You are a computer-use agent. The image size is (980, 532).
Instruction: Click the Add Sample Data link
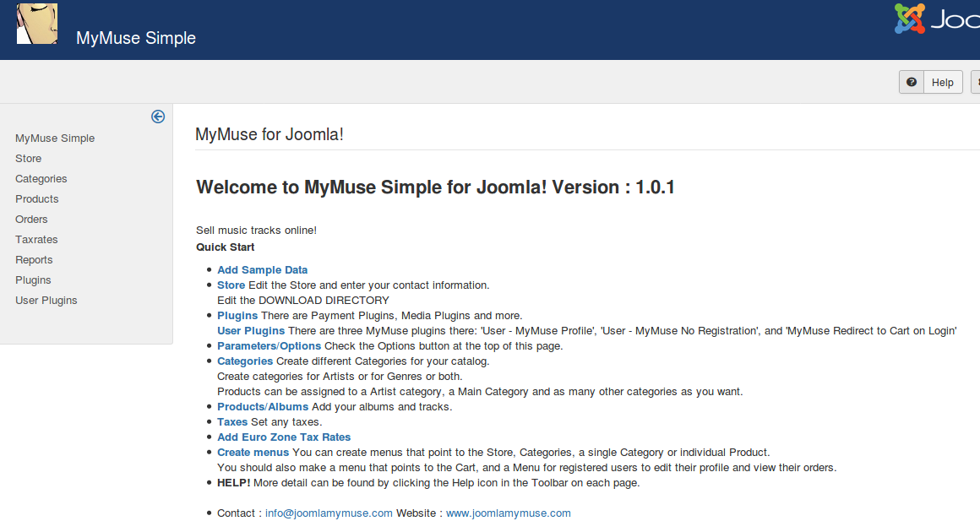point(262,270)
